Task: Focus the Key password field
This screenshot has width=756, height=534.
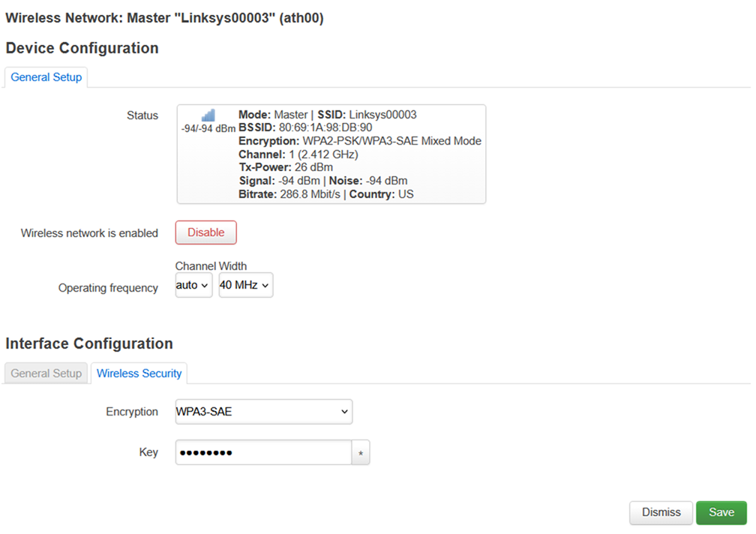Action: coord(264,452)
